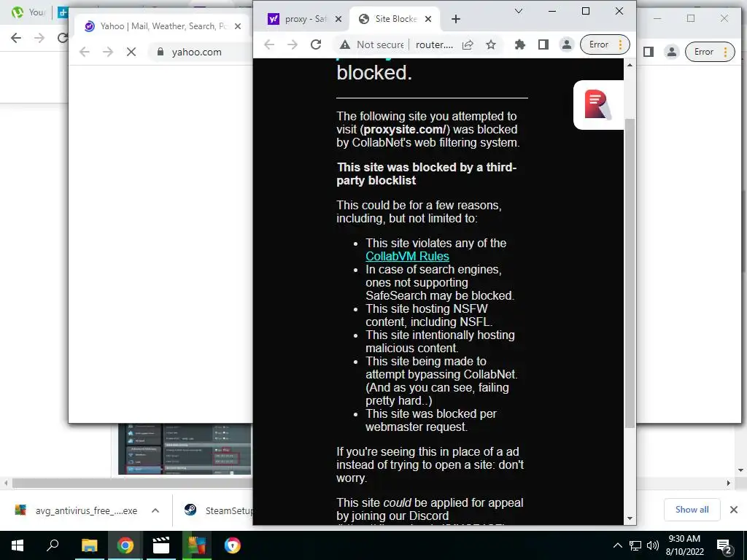
Task: Select the Yahoo Mail Weather Search tab
Action: point(162,26)
